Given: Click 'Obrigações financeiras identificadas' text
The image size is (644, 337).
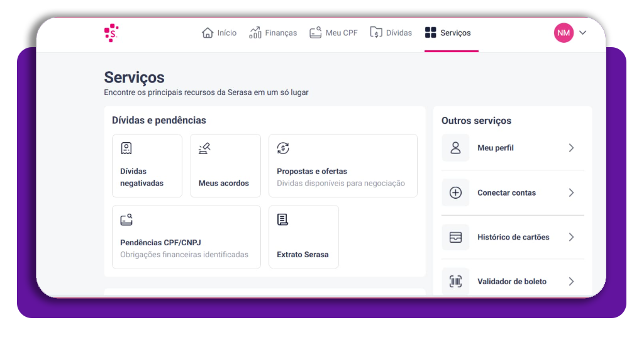Looking at the screenshot, I should tap(184, 255).
